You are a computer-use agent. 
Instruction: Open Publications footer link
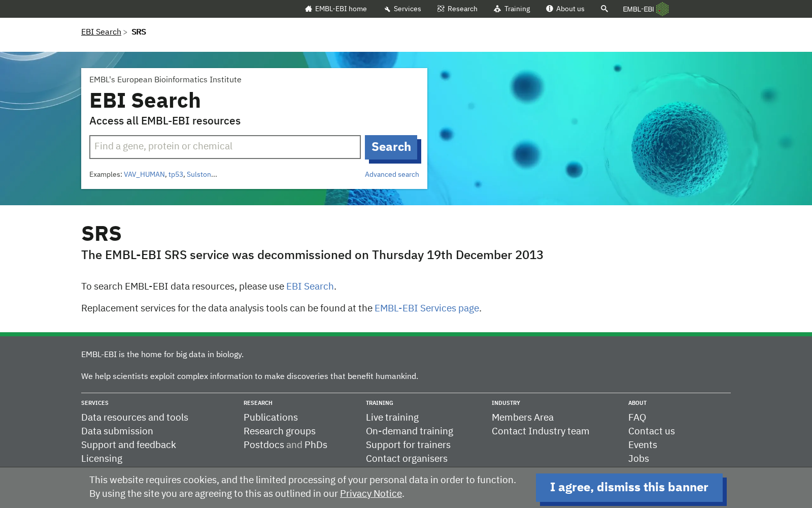270,418
